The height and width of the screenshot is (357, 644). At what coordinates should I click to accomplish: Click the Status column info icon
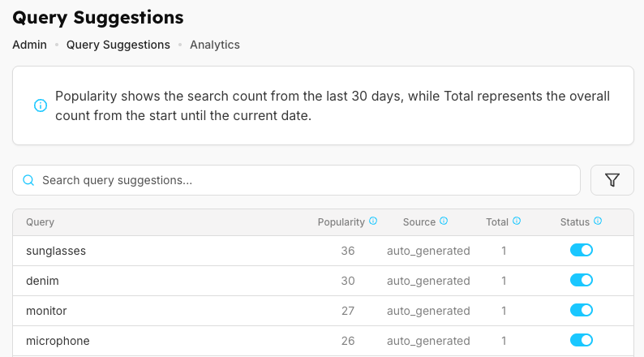(598, 222)
